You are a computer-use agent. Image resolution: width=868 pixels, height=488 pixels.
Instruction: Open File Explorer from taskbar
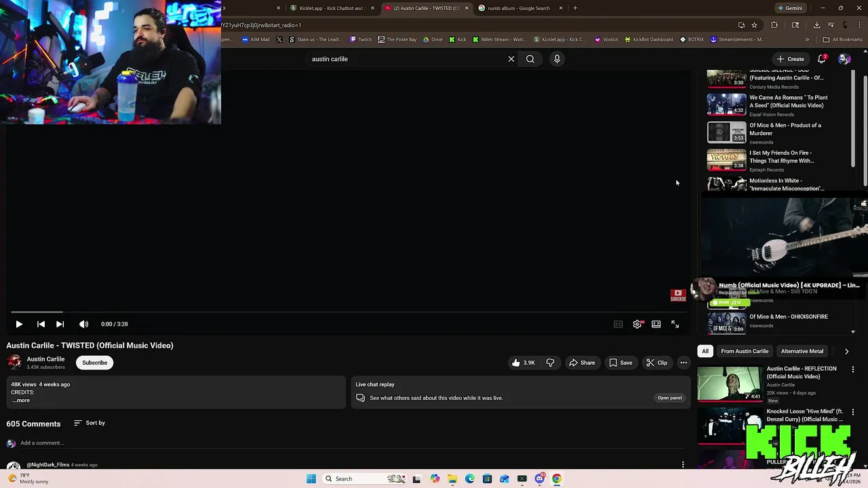point(452,479)
